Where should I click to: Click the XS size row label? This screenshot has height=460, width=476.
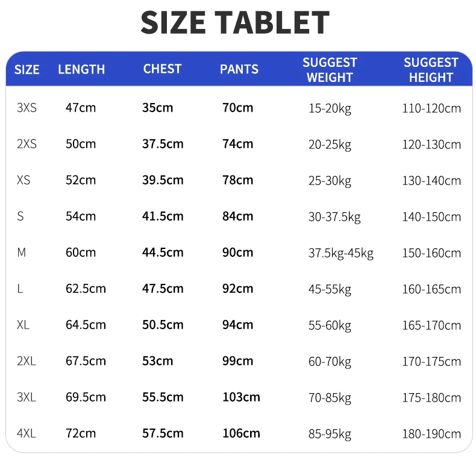pos(23,180)
